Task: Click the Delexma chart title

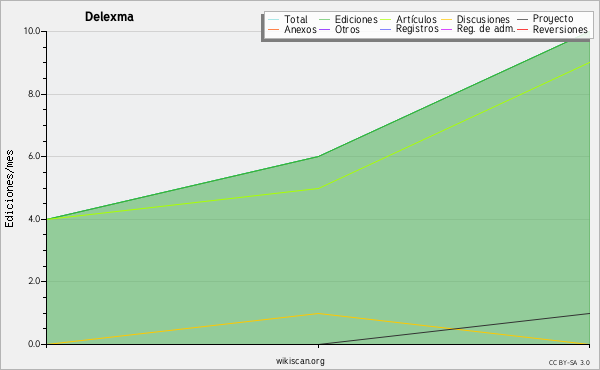Action: pos(109,17)
